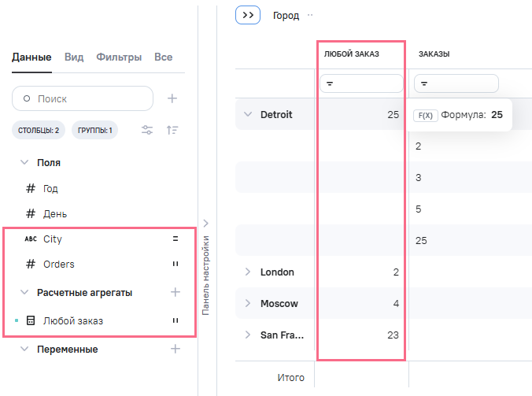Collapse the Поля section
This screenshot has height=396, width=532.
pos(24,163)
